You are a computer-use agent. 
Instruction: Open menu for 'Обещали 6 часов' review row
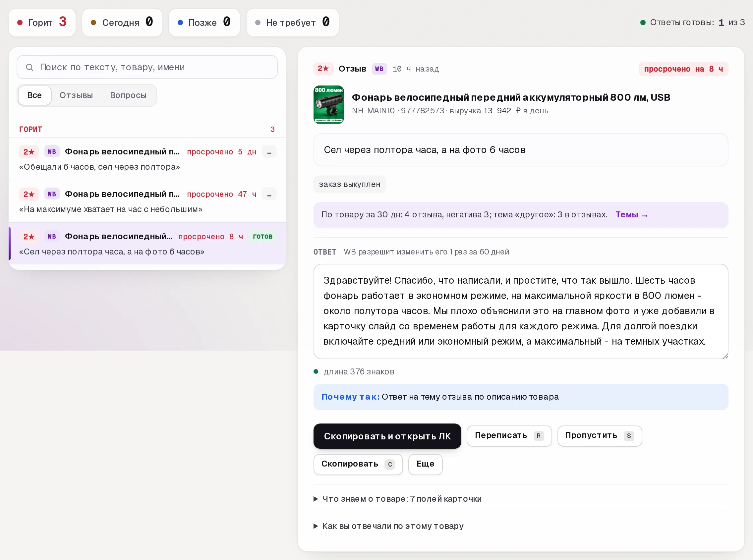click(x=269, y=152)
